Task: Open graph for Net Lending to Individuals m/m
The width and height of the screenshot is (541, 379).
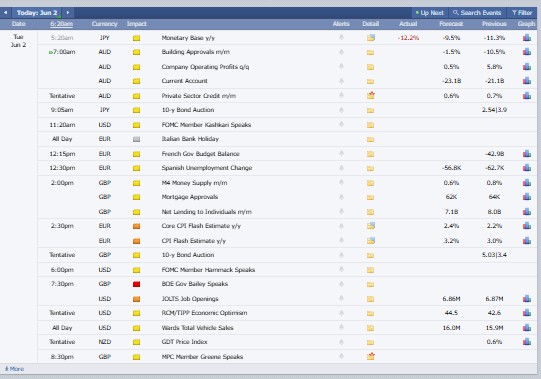Action: coord(527,212)
